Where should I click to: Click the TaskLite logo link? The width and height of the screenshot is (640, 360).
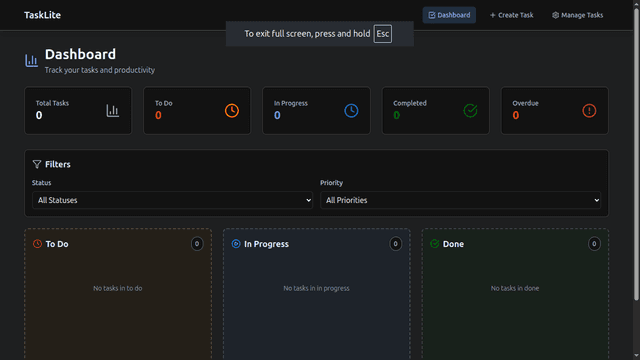[x=42, y=15]
